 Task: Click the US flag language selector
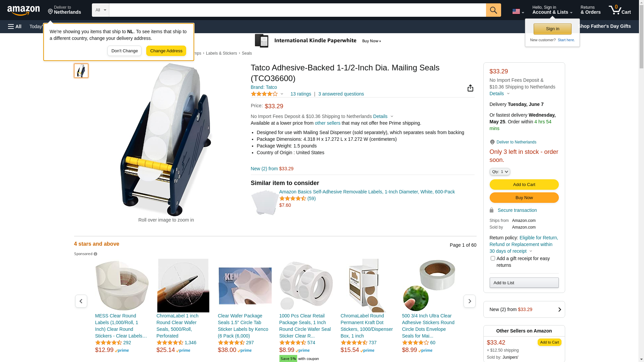pos(518,11)
